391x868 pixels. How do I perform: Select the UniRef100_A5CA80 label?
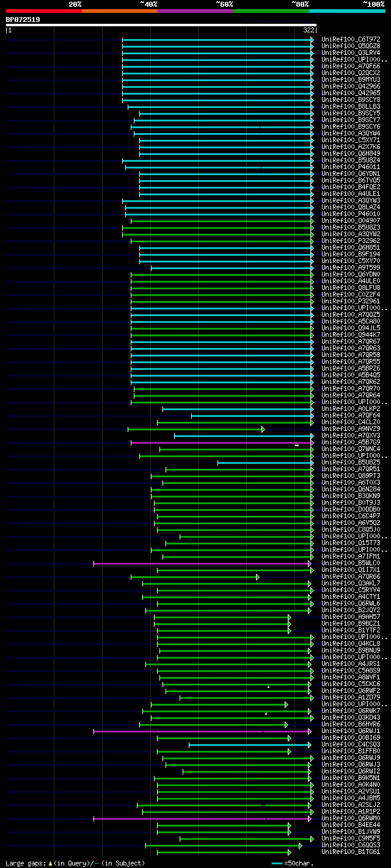pyautogui.click(x=351, y=321)
